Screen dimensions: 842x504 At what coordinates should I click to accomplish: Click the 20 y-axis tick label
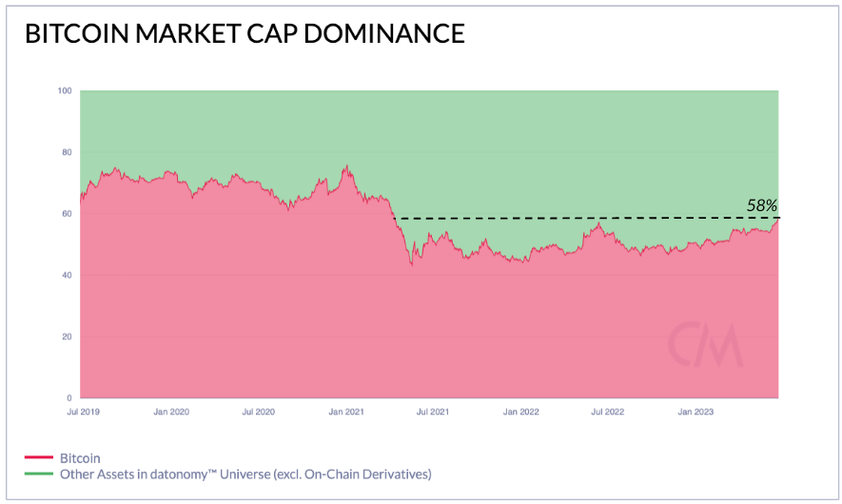[x=67, y=337]
